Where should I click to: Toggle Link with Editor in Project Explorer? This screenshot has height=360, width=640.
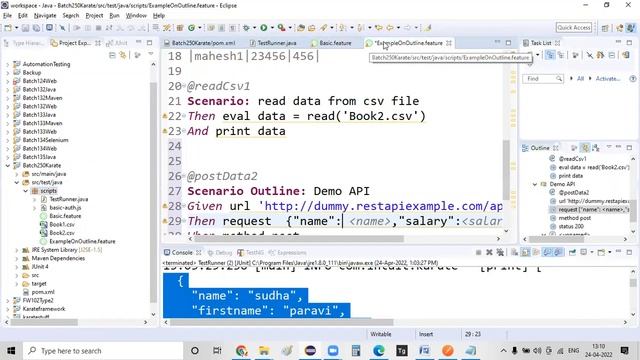pyautogui.click(x=122, y=55)
